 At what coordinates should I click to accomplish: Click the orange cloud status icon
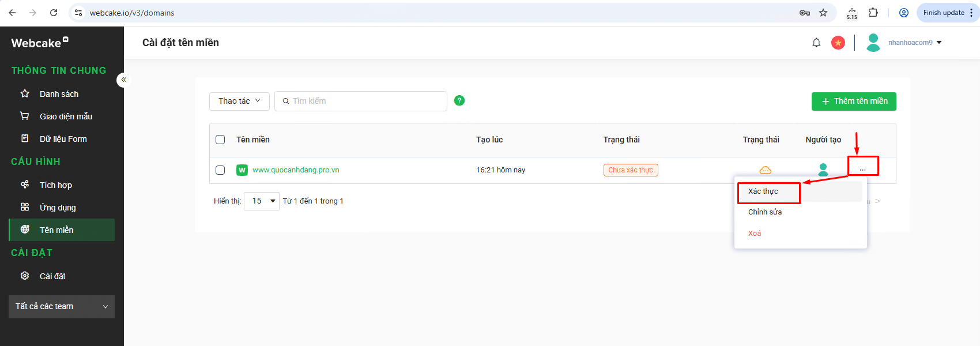coord(766,170)
